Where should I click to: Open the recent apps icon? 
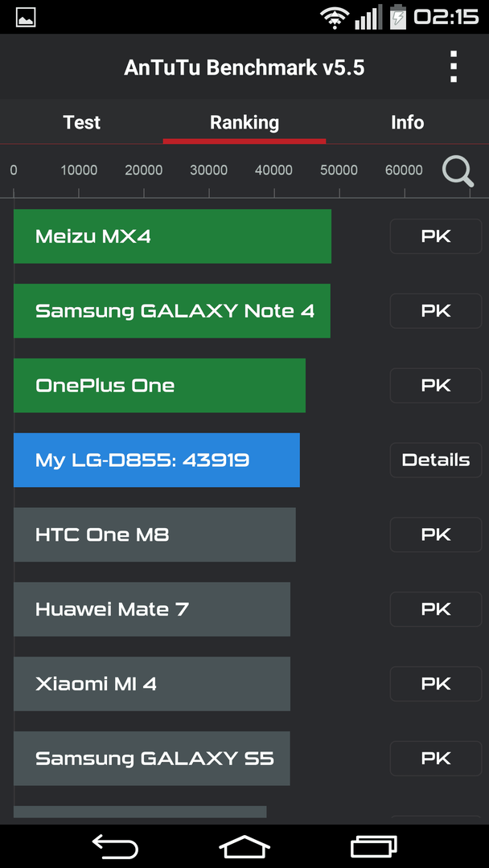[374, 846]
